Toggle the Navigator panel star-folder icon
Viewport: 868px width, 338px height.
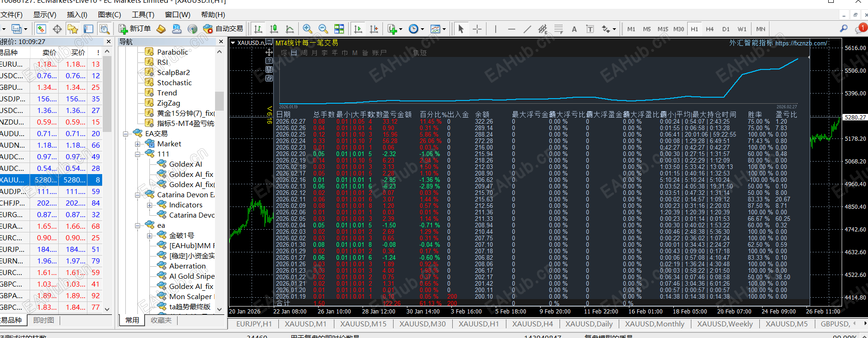(73, 29)
